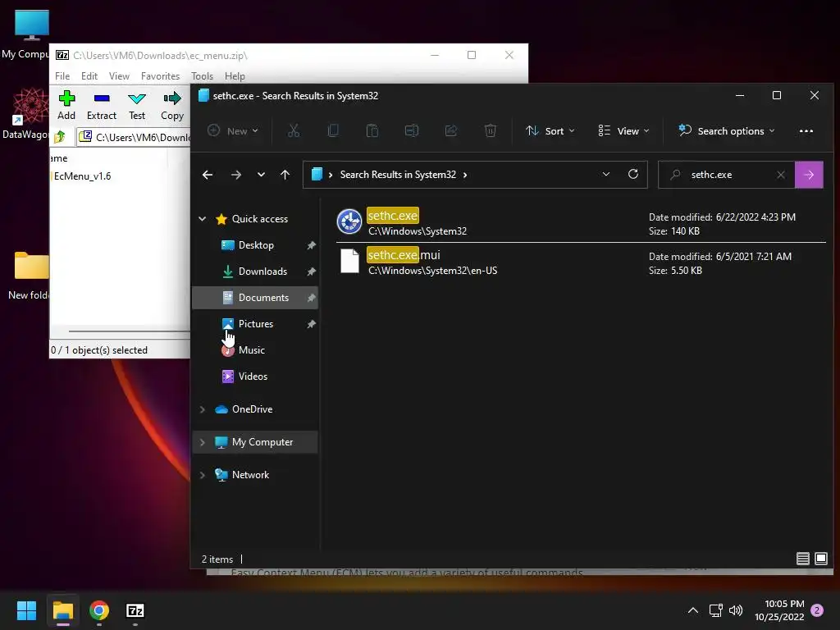Click File Explorer on the taskbar
Image resolution: width=840 pixels, height=630 pixels.
click(x=62, y=610)
